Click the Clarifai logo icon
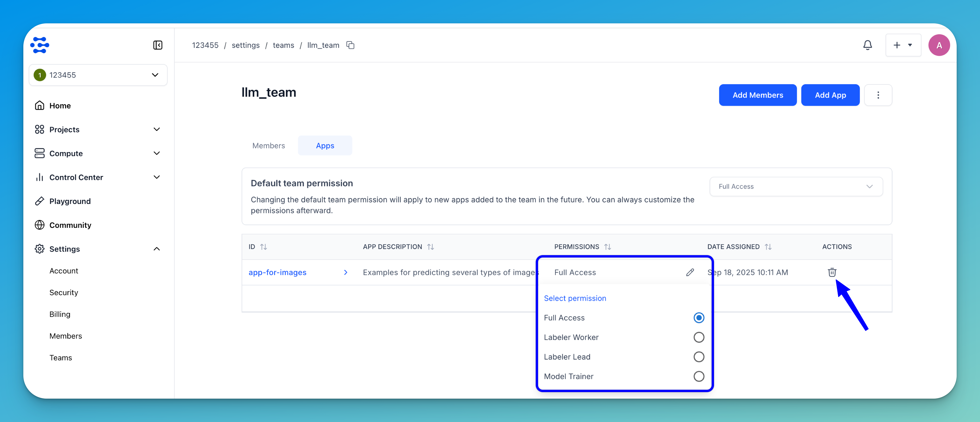 point(40,45)
